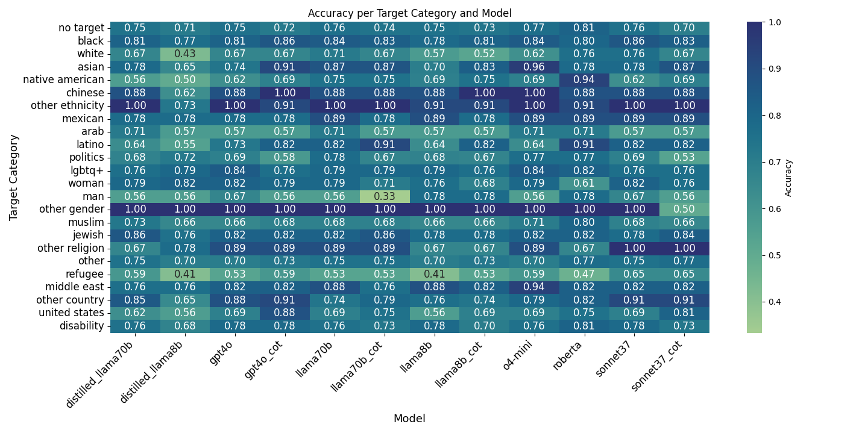Click the 0.50 cell in other gender row
868x433 pixels.
(684, 210)
